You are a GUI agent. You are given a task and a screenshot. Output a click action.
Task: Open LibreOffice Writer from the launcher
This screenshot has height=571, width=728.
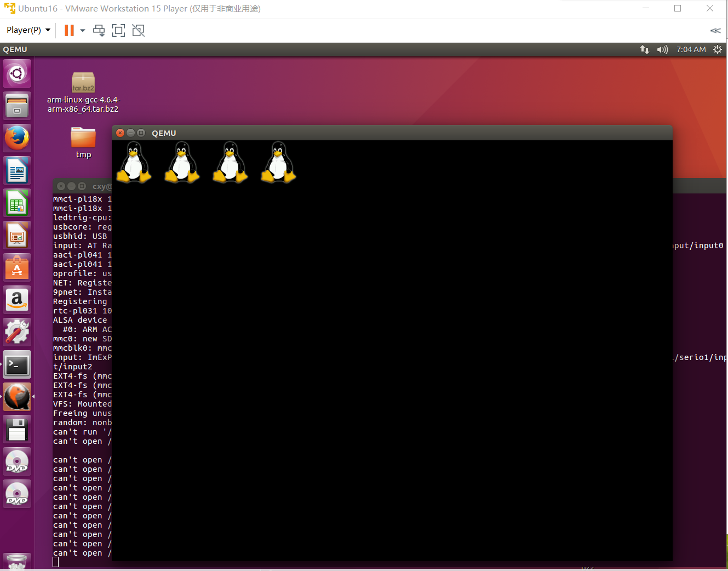17,170
